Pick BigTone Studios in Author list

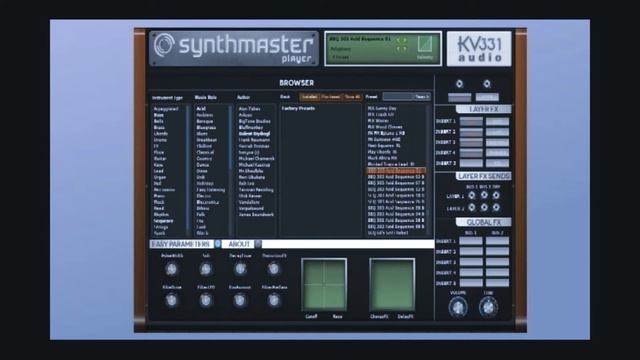[x=254, y=121]
